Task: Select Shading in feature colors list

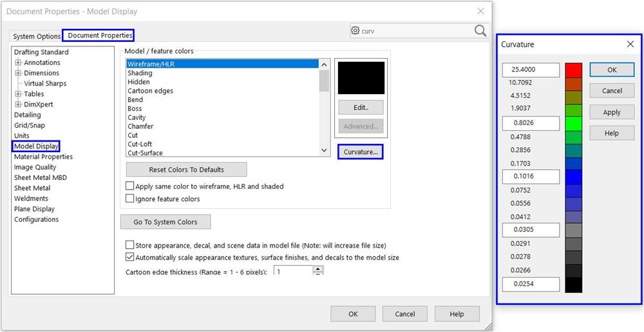Action: coord(140,73)
